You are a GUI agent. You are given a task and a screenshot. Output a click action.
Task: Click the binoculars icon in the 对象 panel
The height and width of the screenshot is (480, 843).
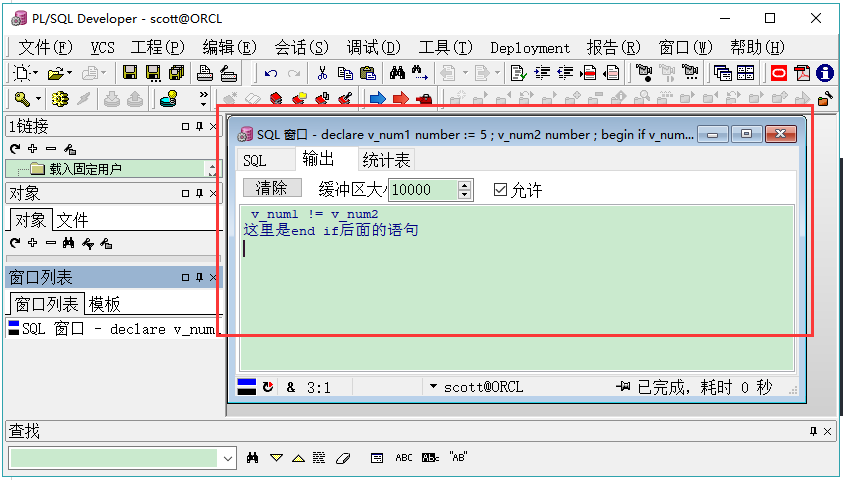68,243
